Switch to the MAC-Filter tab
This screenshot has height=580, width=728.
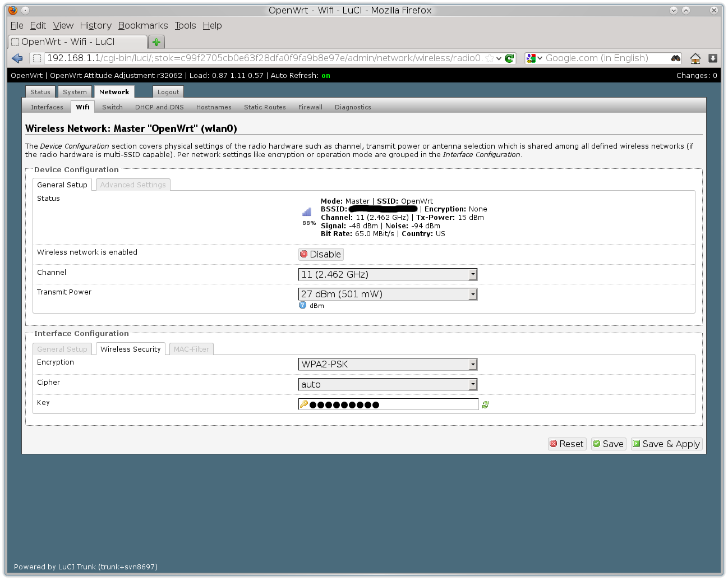[x=191, y=349]
